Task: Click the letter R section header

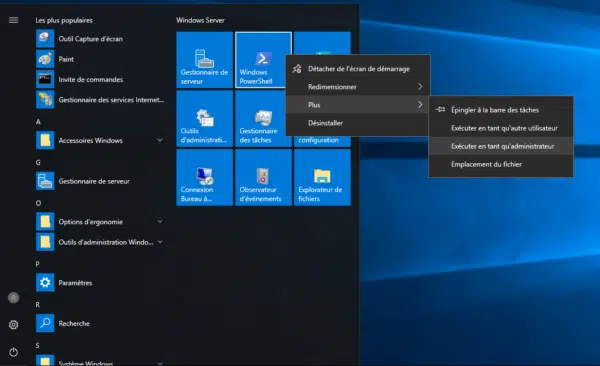Action: click(38, 304)
